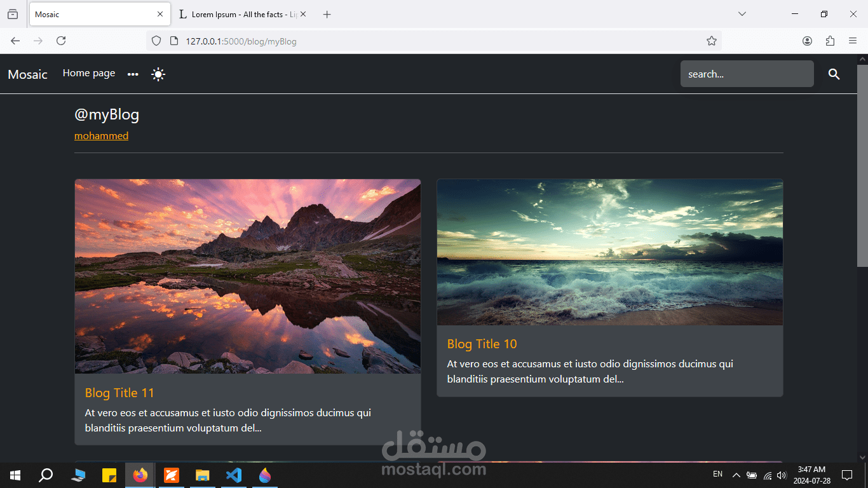
Task: Open the ellipsis menu in the Mosaic navbar
Action: tap(133, 74)
